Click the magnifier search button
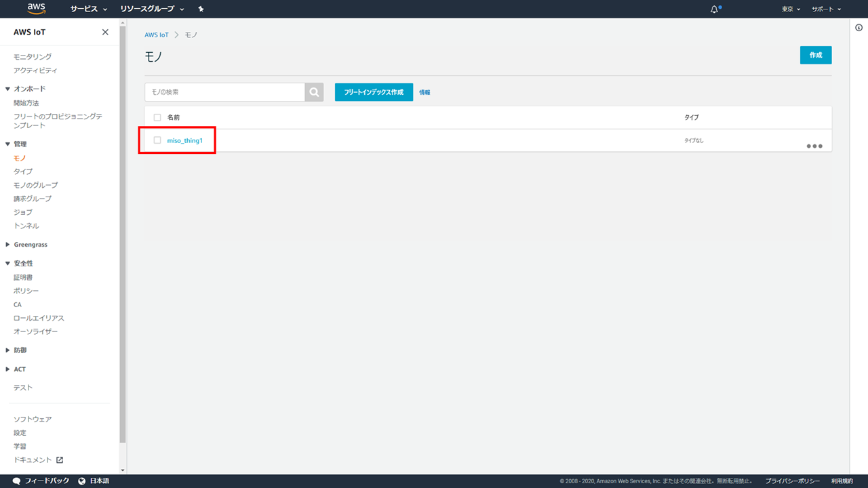The height and width of the screenshot is (488, 868). pos(314,92)
